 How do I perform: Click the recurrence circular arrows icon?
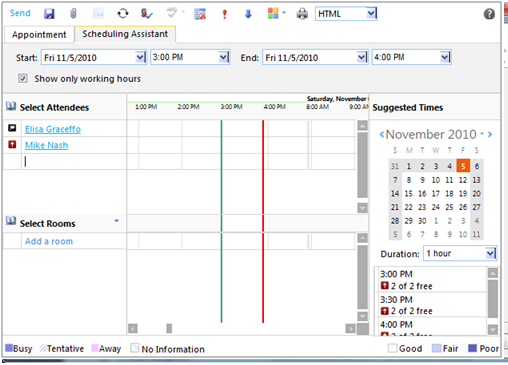(x=123, y=14)
